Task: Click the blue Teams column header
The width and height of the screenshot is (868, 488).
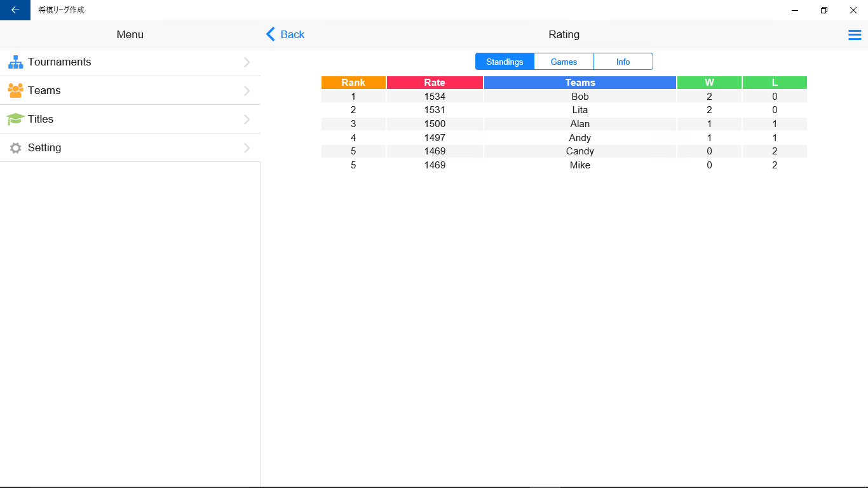Action: click(x=580, y=83)
